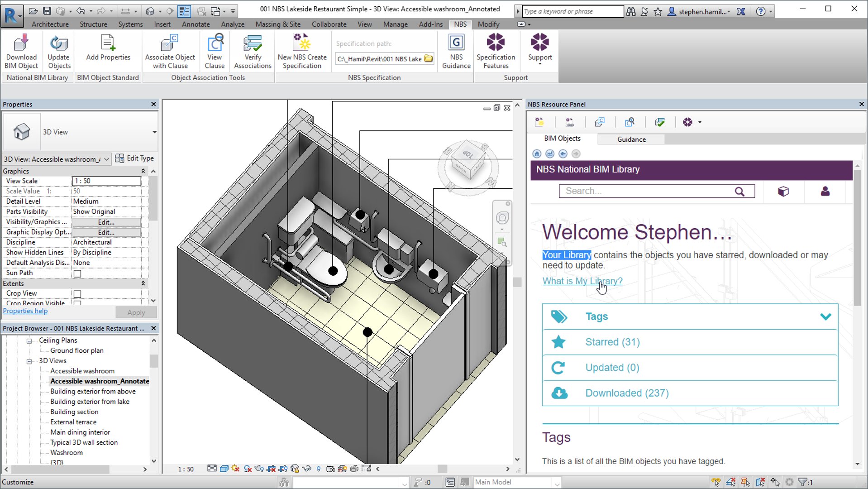Switch to the Guidance tab
Image resolution: width=868 pixels, height=489 pixels.
point(631,139)
